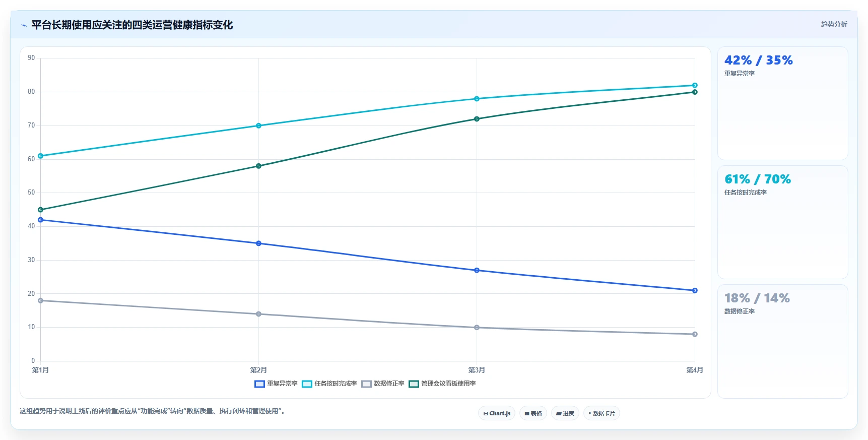
Task: Click the y-axis label 50
Action: 31,193
